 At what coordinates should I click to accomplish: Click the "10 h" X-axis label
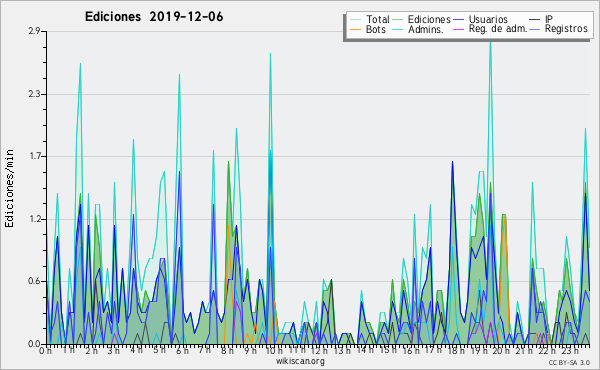point(274,350)
